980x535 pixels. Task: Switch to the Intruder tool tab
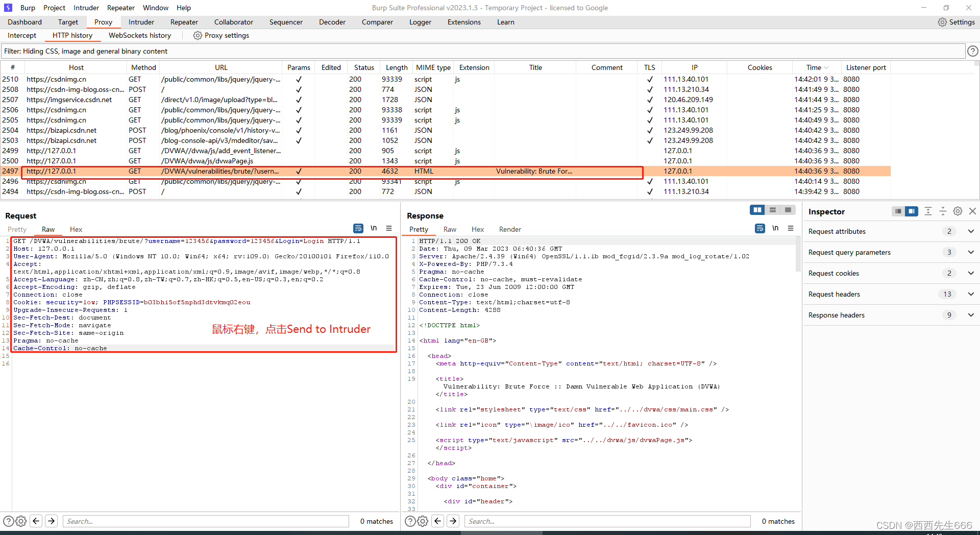(141, 22)
